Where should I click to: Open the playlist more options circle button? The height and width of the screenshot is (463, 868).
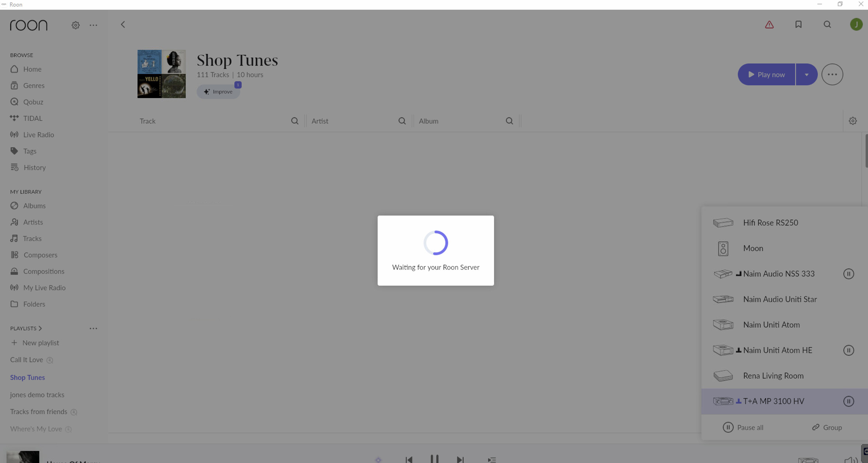coord(832,74)
